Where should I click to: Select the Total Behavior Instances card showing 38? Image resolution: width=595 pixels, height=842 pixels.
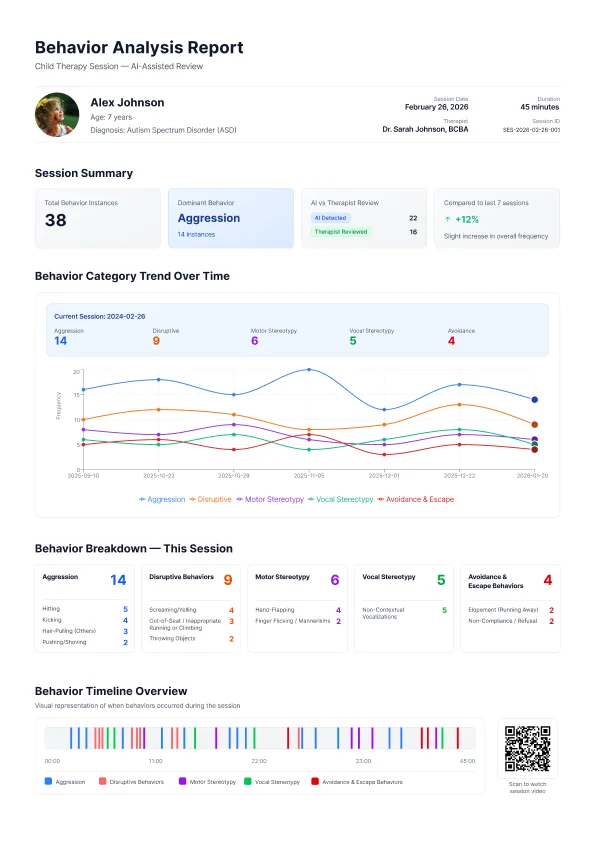(98, 218)
